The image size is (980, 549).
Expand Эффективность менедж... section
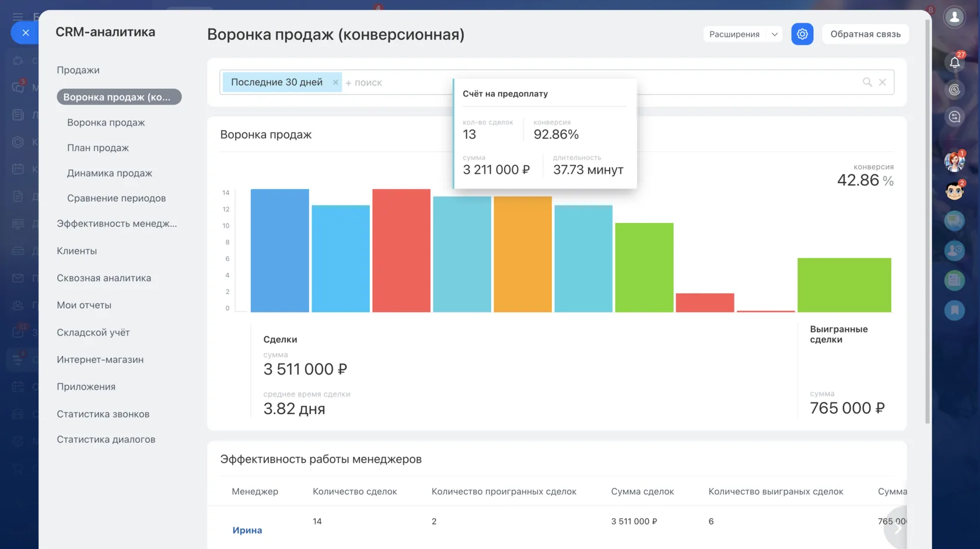pyautogui.click(x=117, y=223)
